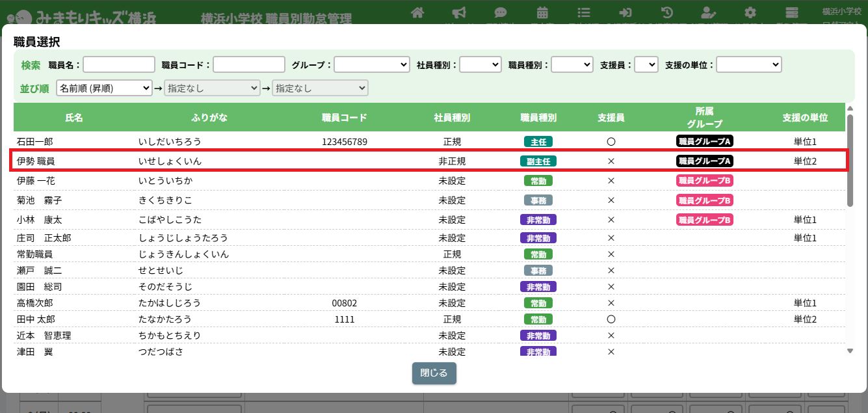The height and width of the screenshot is (413, 868).
Task: Open the グループ filter dropdown
Action: tap(371, 64)
